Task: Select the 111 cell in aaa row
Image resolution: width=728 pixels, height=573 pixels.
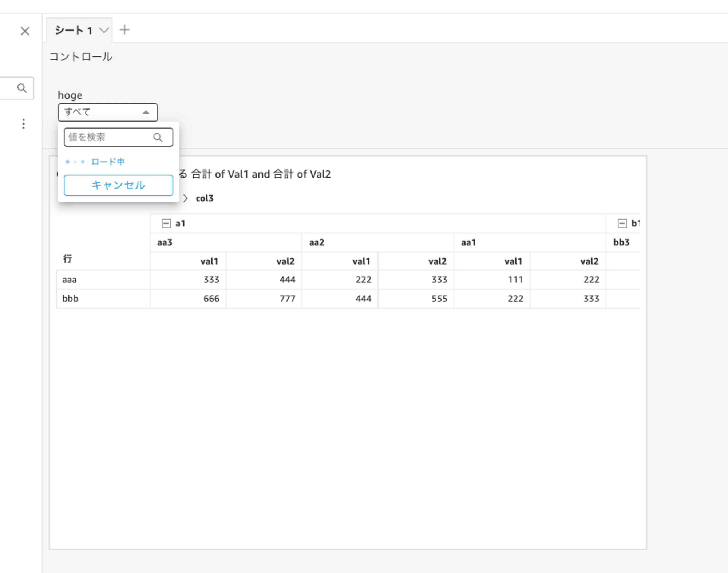Action: [x=492, y=280]
